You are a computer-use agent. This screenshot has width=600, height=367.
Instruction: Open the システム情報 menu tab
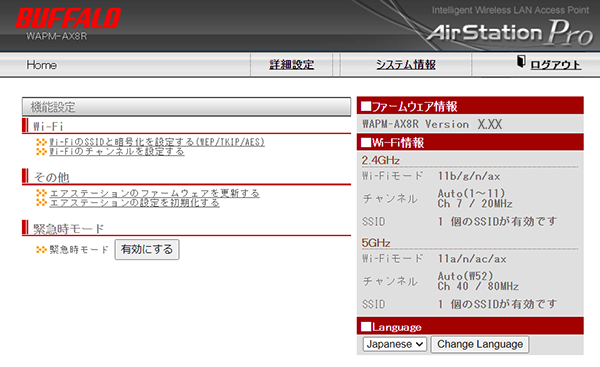(x=406, y=65)
